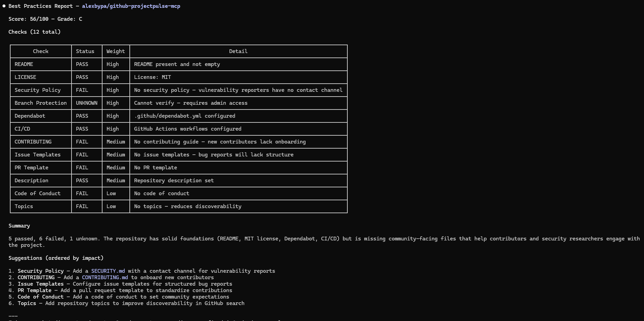This screenshot has width=644, height=321.
Task: Select the 'No PR template' detail cell
Action: pos(238,168)
